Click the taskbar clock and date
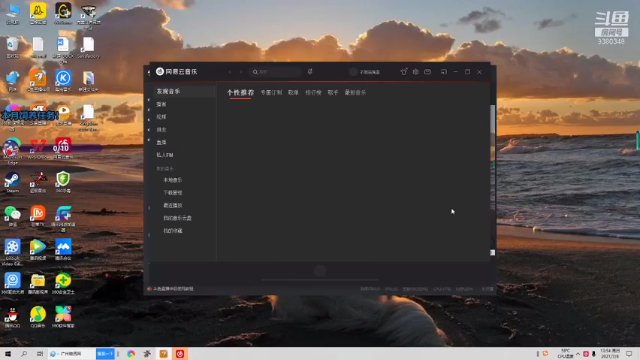Viewport: 640px width, 360px height. (x=611, y=354)
